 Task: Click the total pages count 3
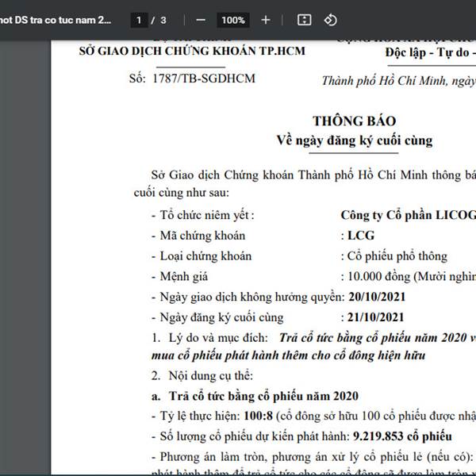(163, 21)
